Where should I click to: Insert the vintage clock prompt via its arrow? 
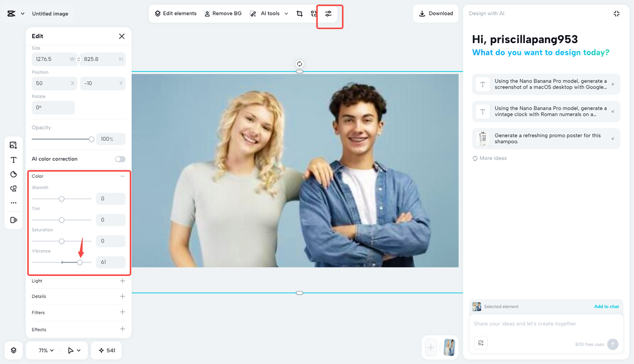[x=613, y=111]
